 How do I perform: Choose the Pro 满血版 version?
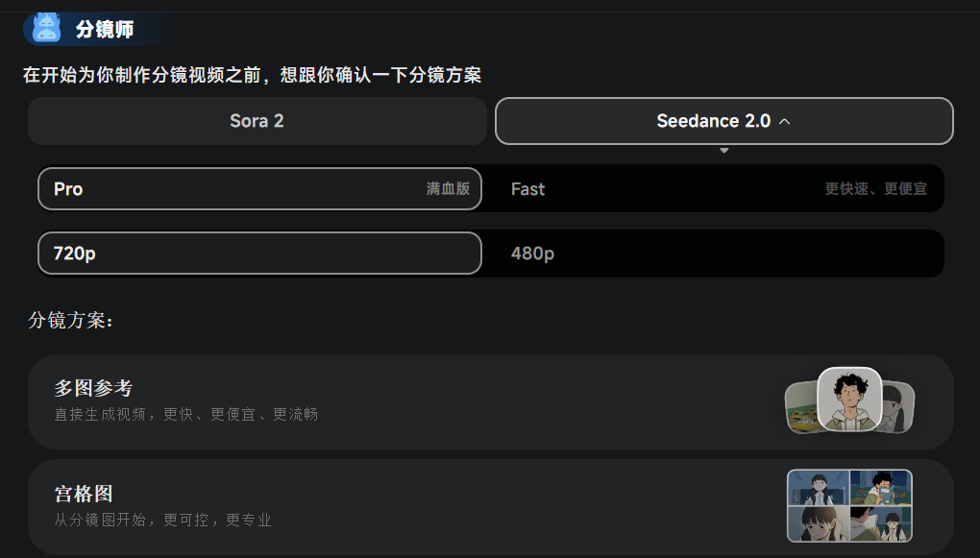click(x=259, y=188)
